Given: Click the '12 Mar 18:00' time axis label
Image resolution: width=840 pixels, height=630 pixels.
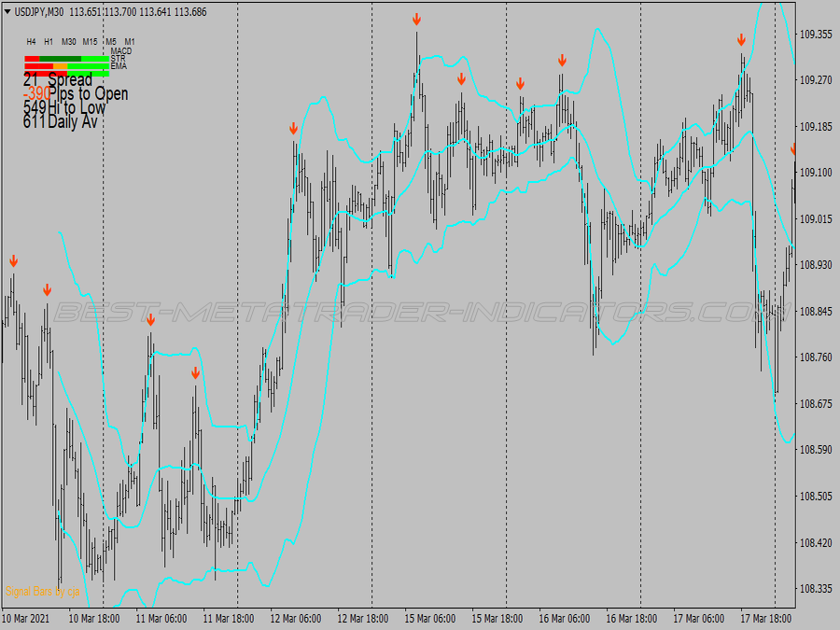Looking at the screenshot, I should (x=363, y=619).
